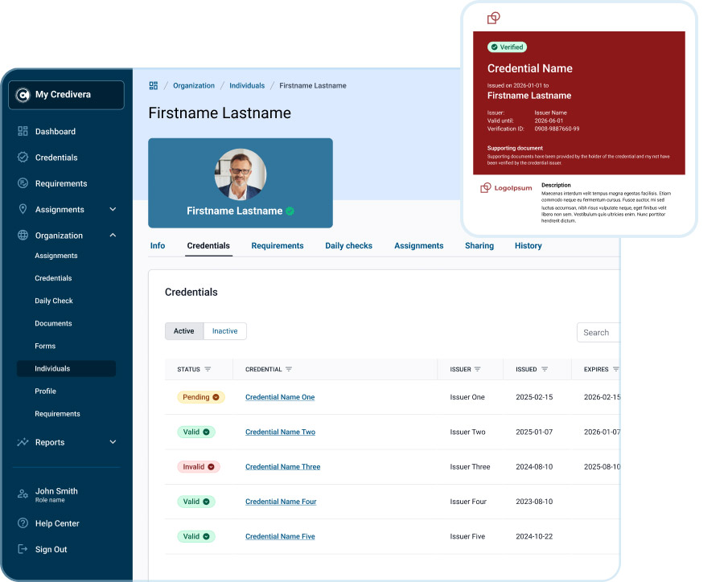Select the Active filter toggle
The image size is (728, 582).
[x=184, y=331]
